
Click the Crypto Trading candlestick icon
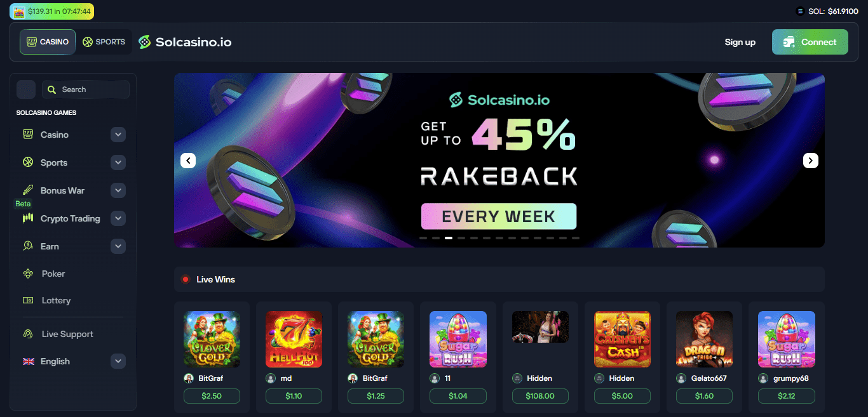click(28, 218)
